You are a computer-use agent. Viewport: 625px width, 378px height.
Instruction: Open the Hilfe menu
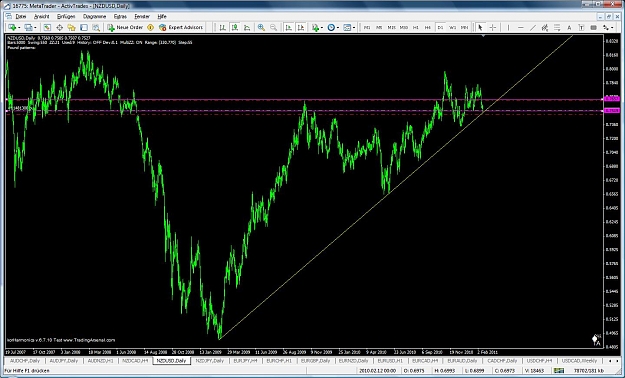click(162, 16)
